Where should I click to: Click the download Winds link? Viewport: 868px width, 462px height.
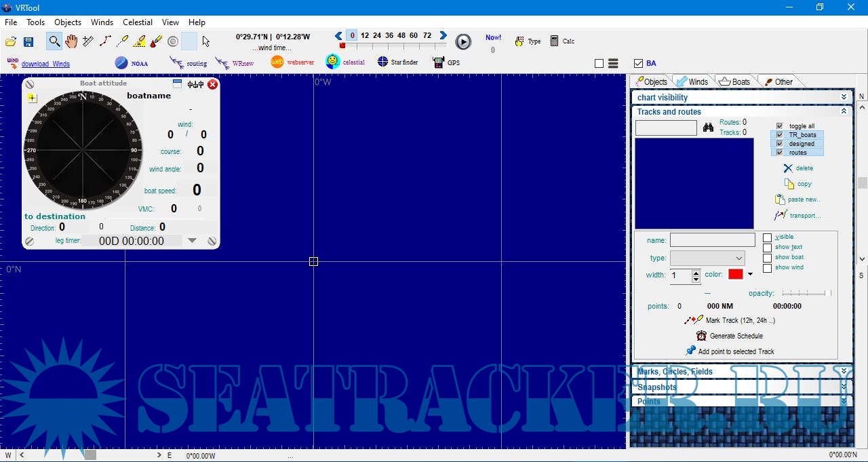[45, 64]
